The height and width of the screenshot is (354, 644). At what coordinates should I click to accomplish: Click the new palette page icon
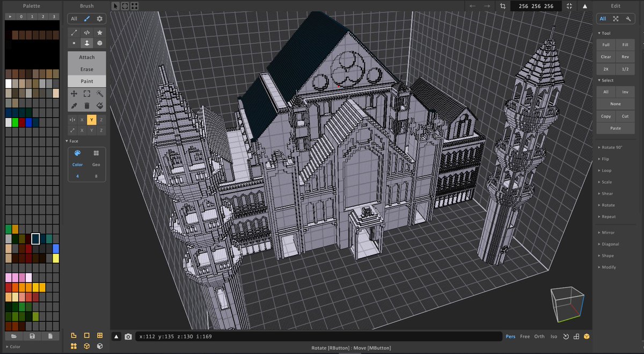coord(50,336)
